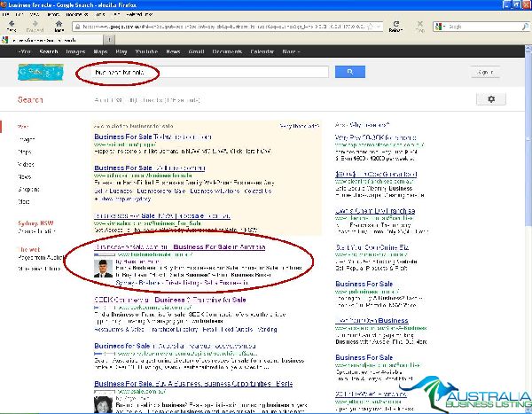Click the lock icon in the address bar
532x414 pixels.
pos(77,27)
